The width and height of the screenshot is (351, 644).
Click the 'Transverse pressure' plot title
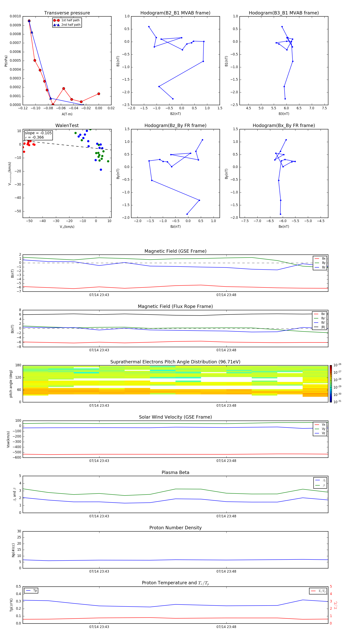67,13
